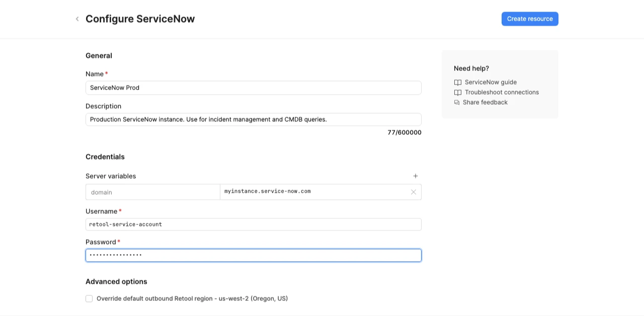This screenshot has width=644, height=316.
Task: Remove the domain server variable row
Action: 414,192
